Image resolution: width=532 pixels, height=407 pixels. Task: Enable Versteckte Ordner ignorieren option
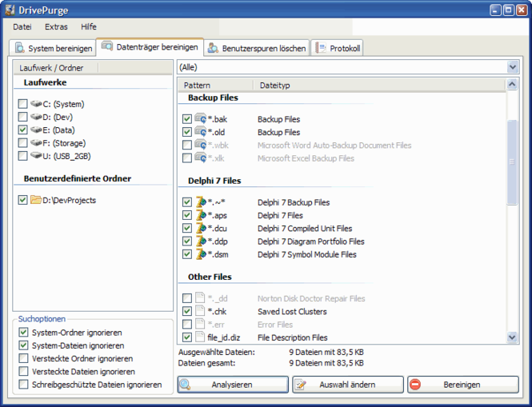pyautogui.click(x=22, y=359)
